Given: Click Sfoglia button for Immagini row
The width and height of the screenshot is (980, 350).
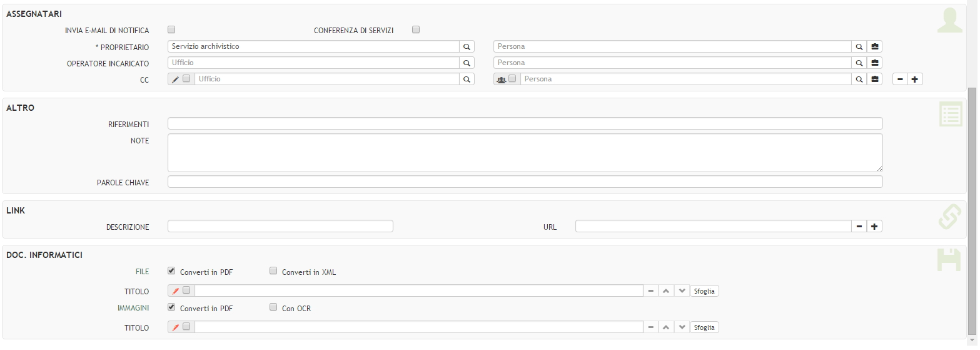Looking at the screenshot, I should click(704, 327).
